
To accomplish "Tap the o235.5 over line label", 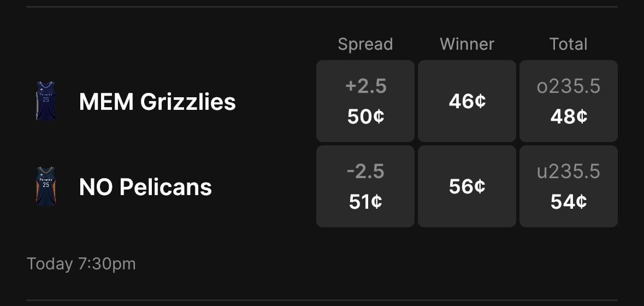I will tap(569, 86).
